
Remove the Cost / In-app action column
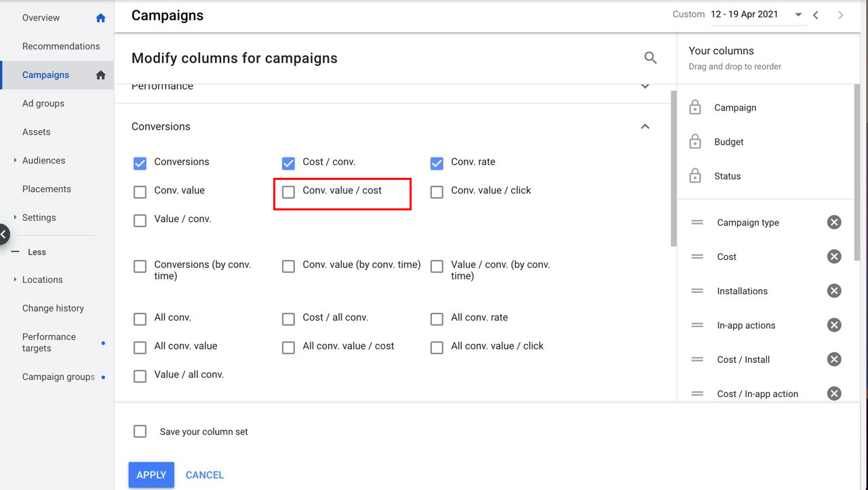point(834,394)
